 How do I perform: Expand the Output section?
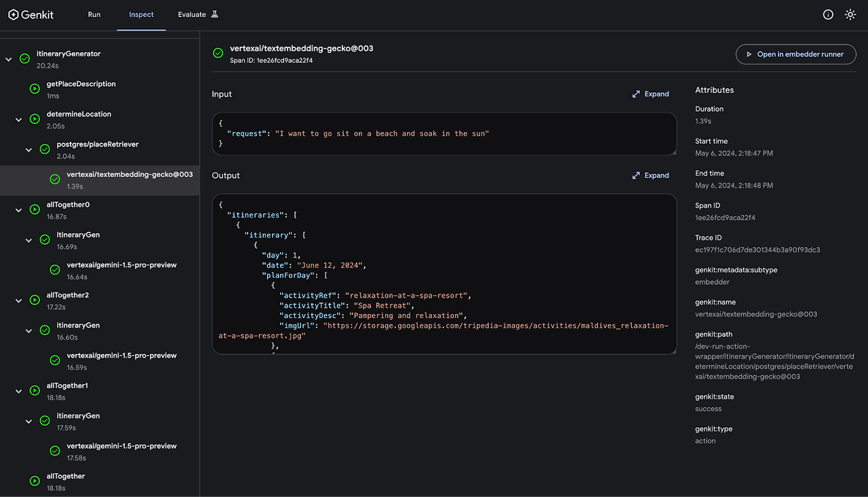coord(650,176)
